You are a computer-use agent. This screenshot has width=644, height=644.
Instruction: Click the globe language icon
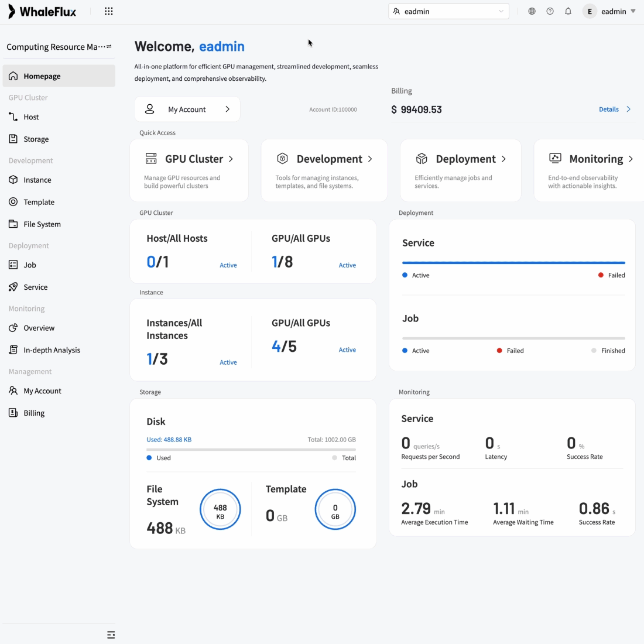click(x=532, y=11)
